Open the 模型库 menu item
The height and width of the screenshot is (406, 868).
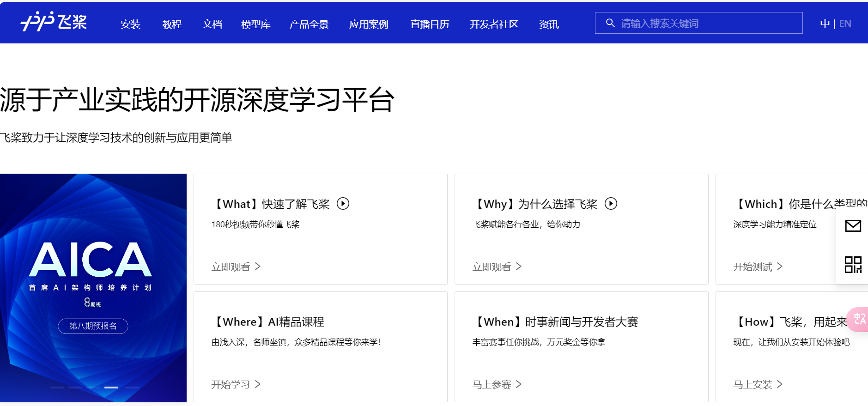pos(256,24)
